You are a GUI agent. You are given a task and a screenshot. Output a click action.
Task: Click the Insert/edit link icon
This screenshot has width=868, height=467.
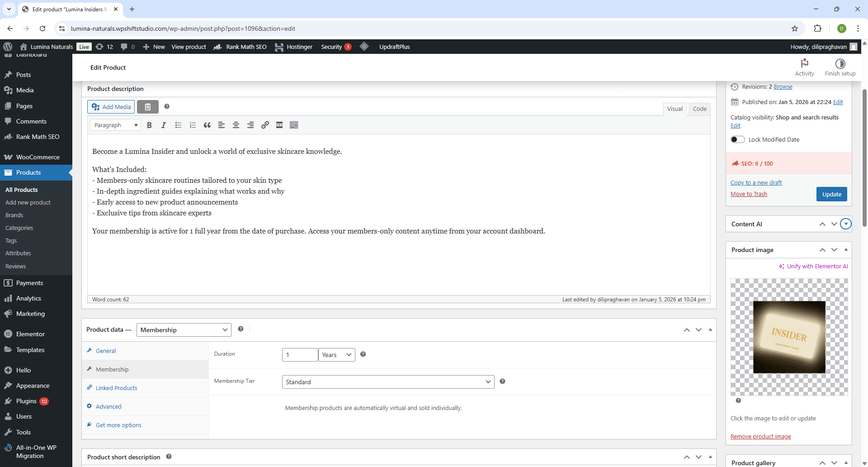click(x=265, y=125)
